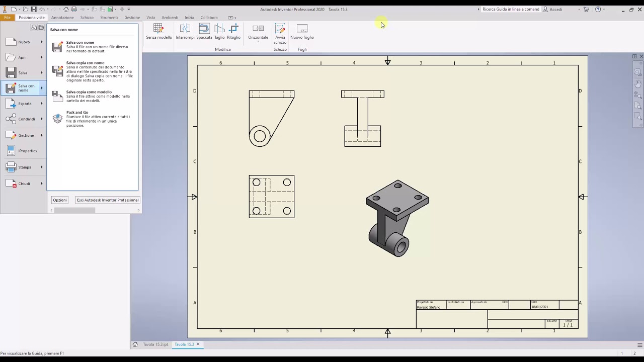Choose Salva copia con nome option
The width and height of the screenshot is (644, 362).
coord(93,71)
